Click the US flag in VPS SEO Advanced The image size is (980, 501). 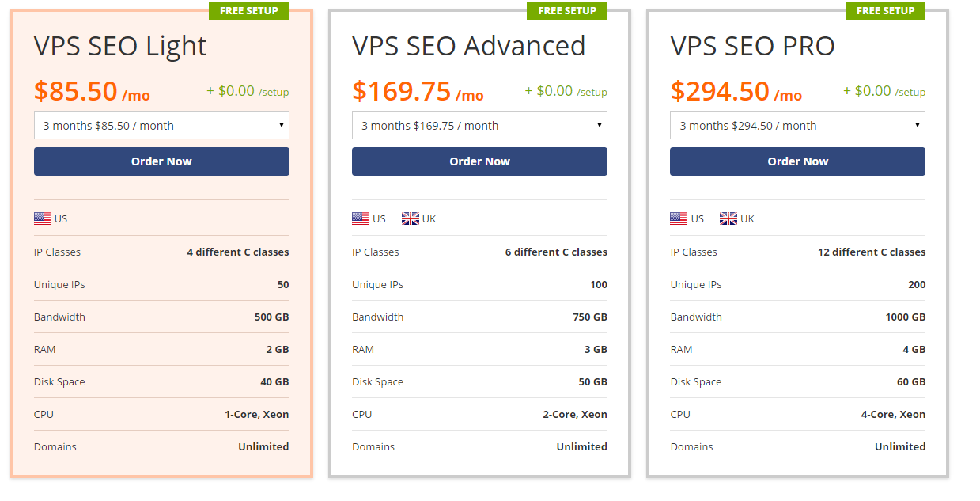pyautogui.click(x=361, y=218)
